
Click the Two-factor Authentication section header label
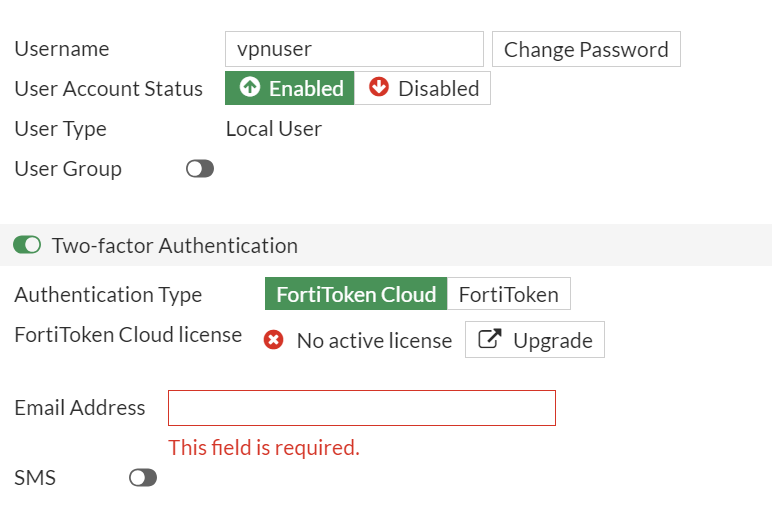[x=175, y=245]
